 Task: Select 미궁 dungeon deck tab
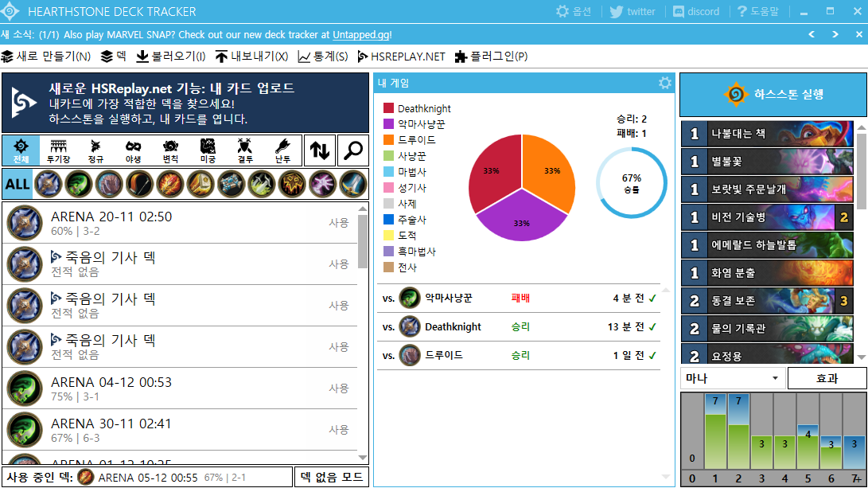(x=208, y=150)
